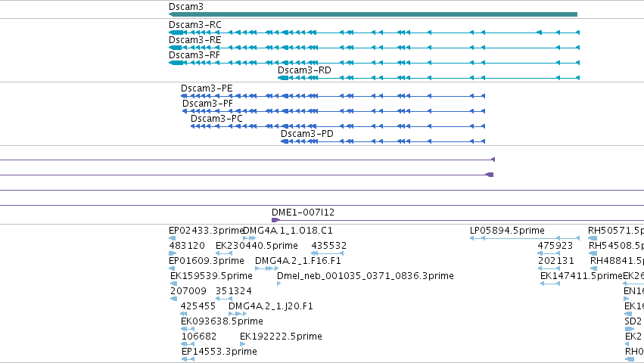Click the EP14553.3prime label

click(x=219, y=352)
